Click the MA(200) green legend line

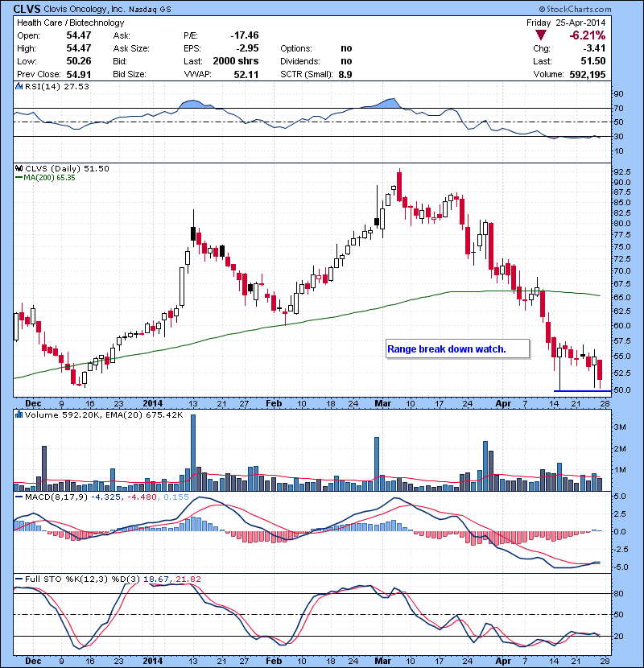point(19,178)
